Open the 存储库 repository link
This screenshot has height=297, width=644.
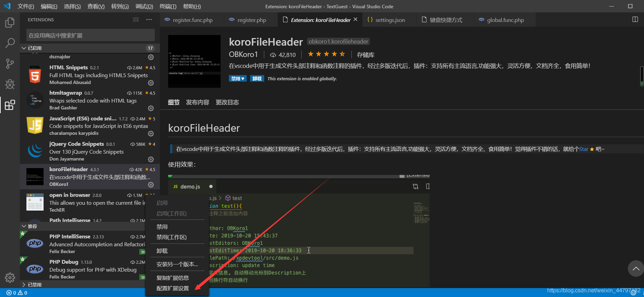(x=366, y=55)
